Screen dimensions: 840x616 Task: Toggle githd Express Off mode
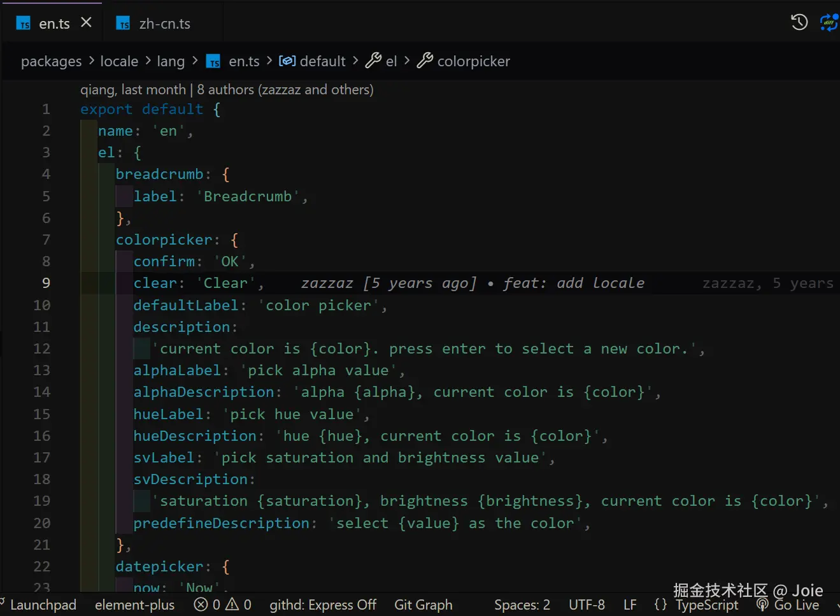tap(322, 605)
